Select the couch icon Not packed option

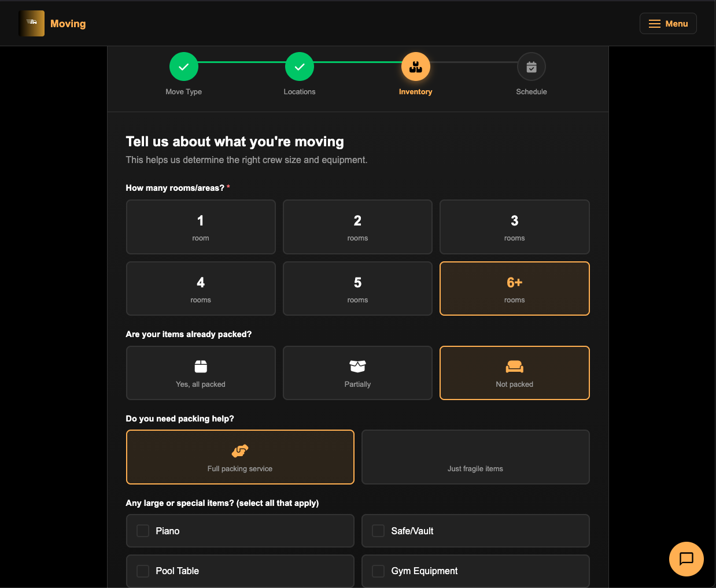(x=514, y=367)
